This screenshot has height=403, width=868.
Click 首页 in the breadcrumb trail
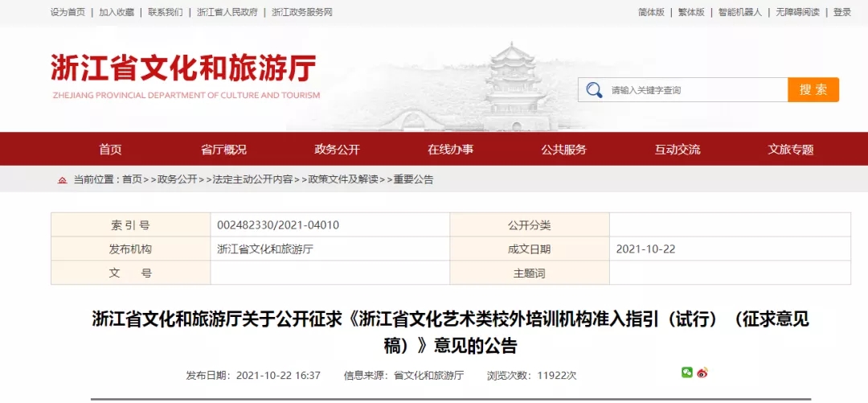tap(132, 179)
